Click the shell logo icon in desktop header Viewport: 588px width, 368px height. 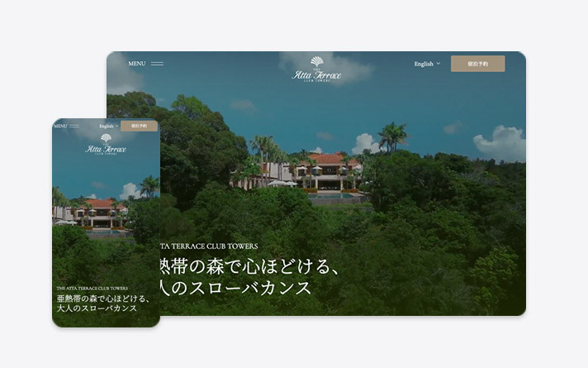[316, 61]
